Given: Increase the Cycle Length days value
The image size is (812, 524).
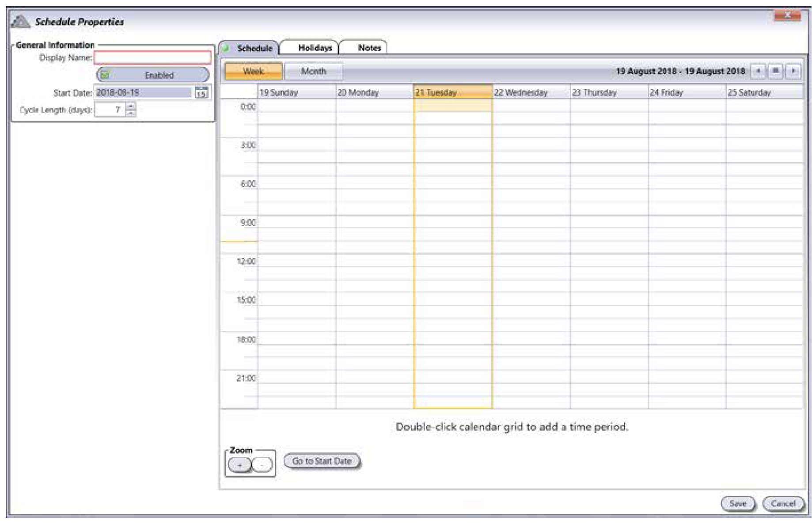Looking at the screenshot, I should click(x=131, y=106).
